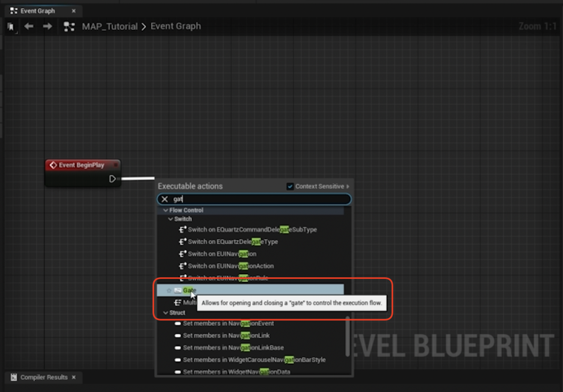563x392 pixels.
Task: Click the Event BeginPlay execution output pin
Action: tap(112, 179)
